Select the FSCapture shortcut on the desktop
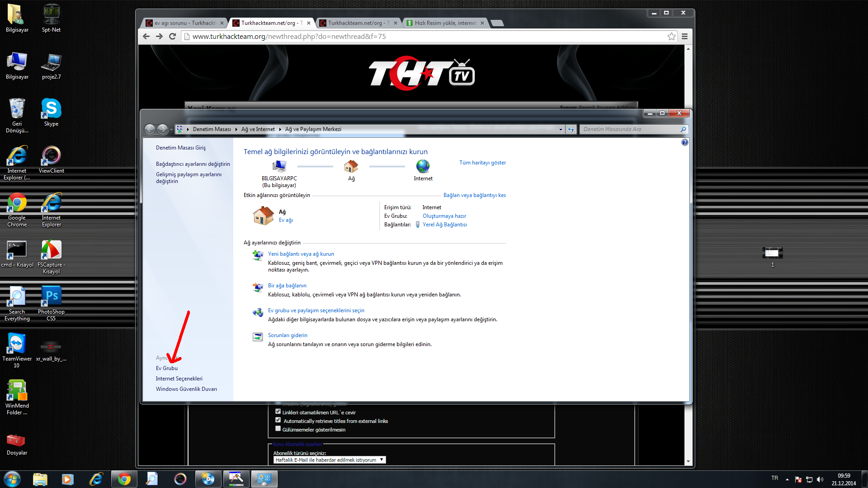The image size is (868, 488). (x=51, y=256)
